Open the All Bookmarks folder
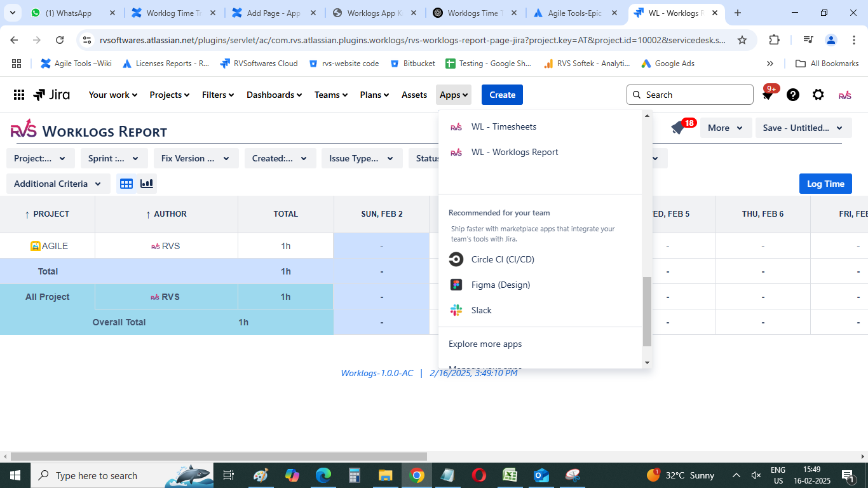The width and height of the screenshot is (868, 488). [827, 64]
